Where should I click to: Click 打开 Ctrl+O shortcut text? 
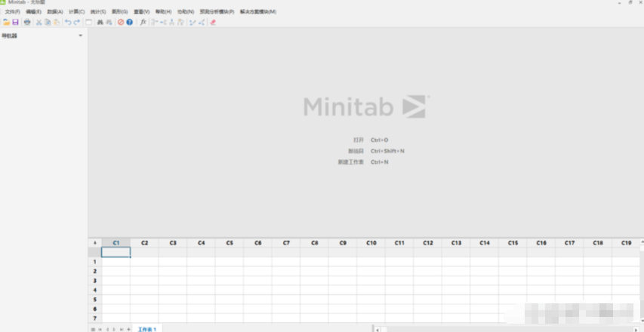[x=371, y=140]
